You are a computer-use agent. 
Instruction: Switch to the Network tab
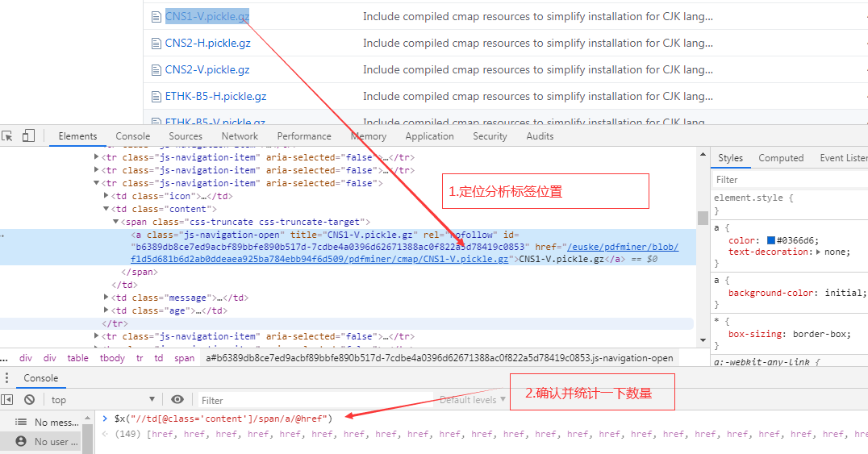pyautogui.click(x=240, y=136)
